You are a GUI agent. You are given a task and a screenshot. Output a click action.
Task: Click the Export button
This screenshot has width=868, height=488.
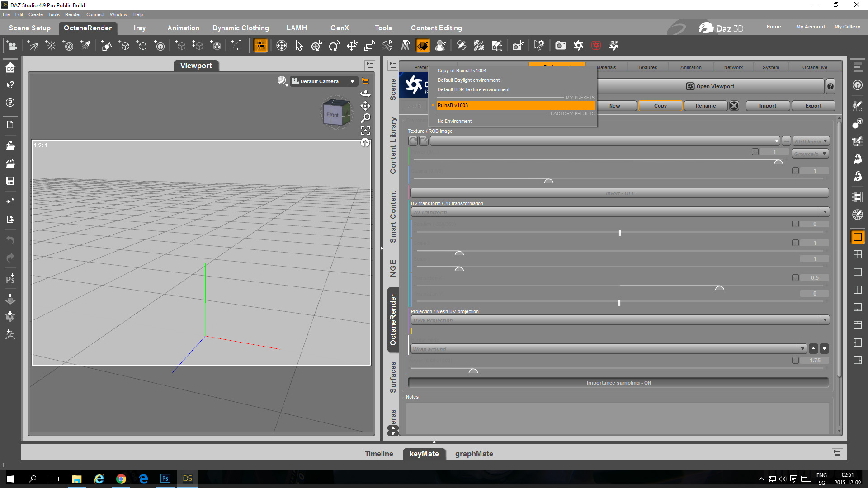point(813,106)
